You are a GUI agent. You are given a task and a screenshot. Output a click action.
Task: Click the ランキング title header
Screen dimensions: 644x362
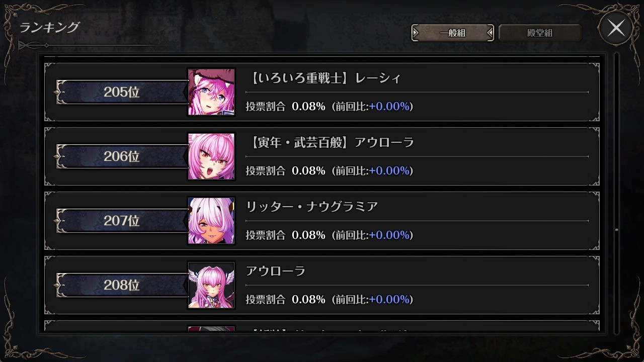pyautogui.click(x=49, y=27)
